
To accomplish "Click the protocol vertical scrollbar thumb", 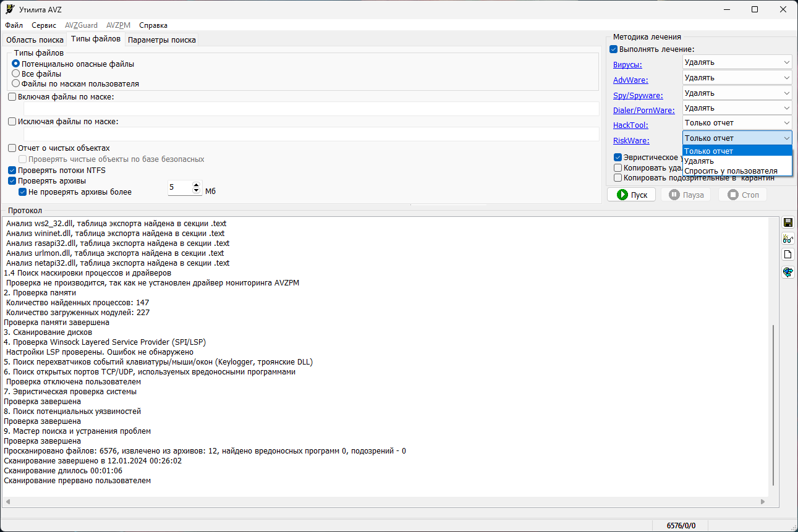I will click(773, 405).
